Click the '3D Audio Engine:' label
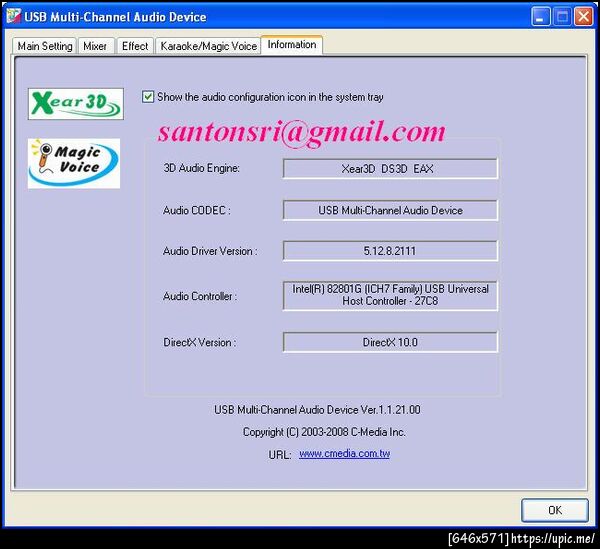This screenshot has width=600, height=549. 202,168
